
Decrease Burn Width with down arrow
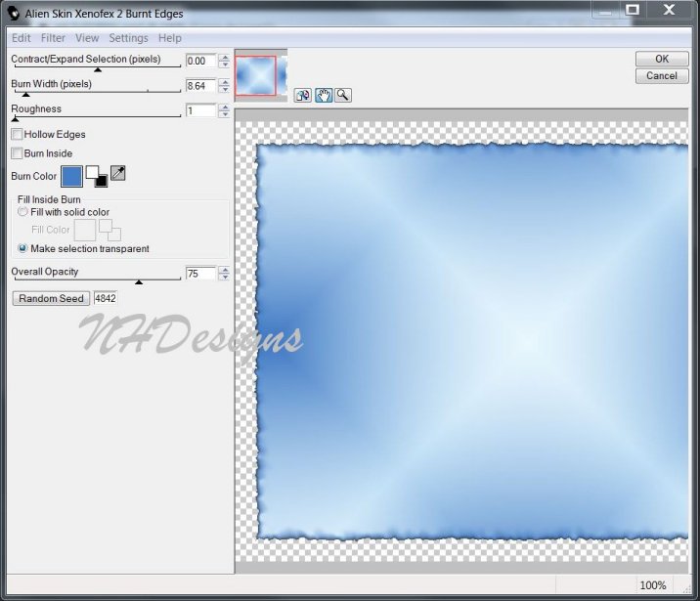pyautogui.click(x=225, y=89)
